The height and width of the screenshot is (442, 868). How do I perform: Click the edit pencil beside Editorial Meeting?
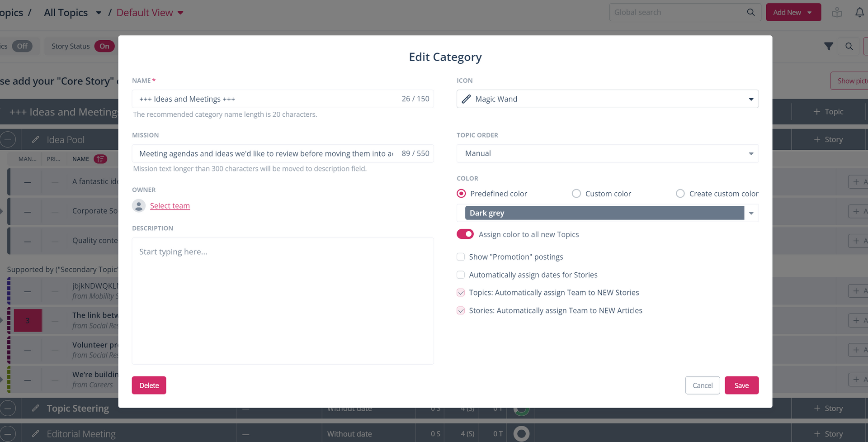(x=36, y=434)
